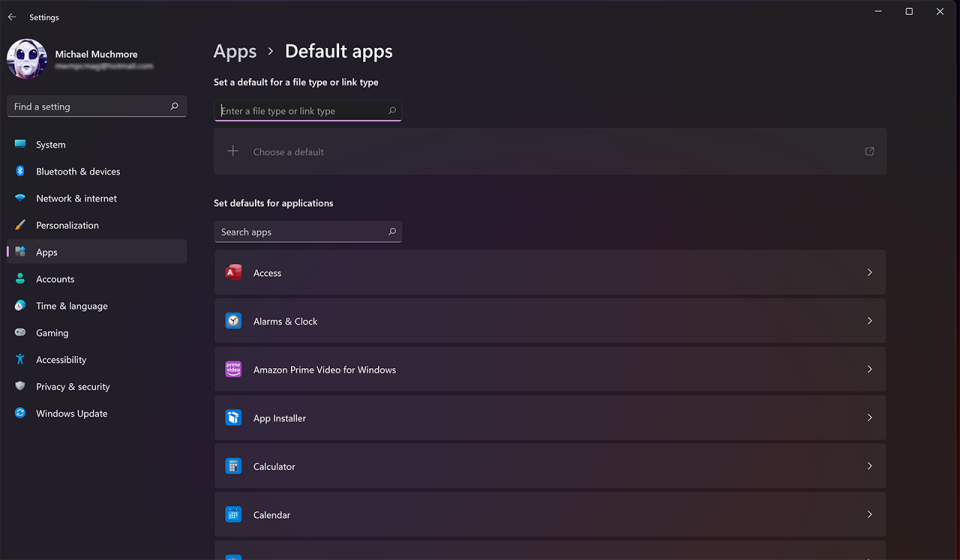Minimize the Settings window
This screenshot has height=560, width=960.
(x=878, y=11)
